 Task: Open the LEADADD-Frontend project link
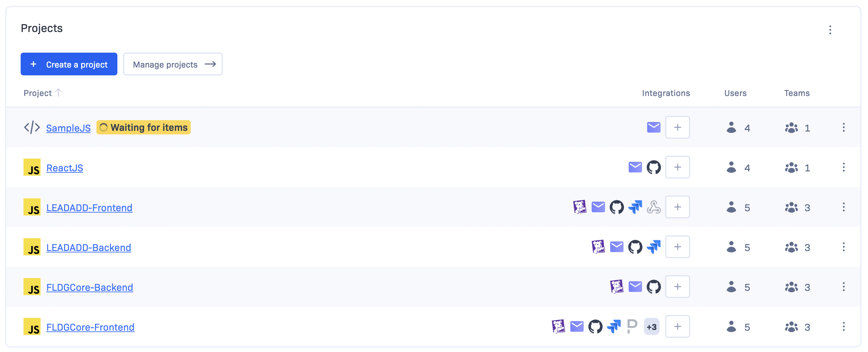point(89,208)
